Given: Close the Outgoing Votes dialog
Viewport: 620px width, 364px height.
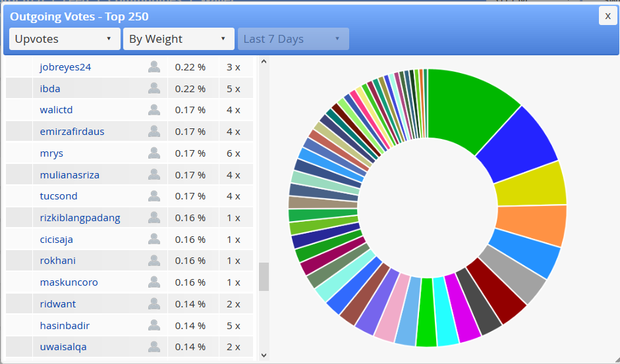Looking at the screenshot, I should [607, 16].
